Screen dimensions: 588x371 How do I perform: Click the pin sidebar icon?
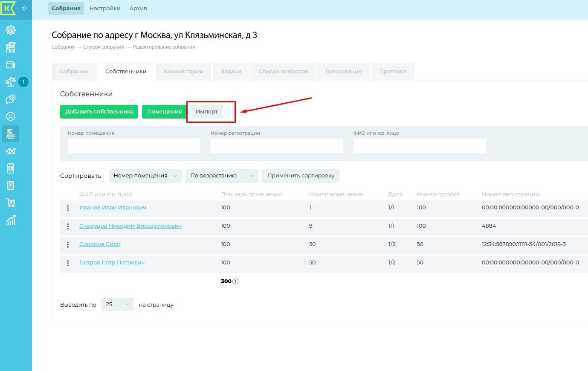24,9
